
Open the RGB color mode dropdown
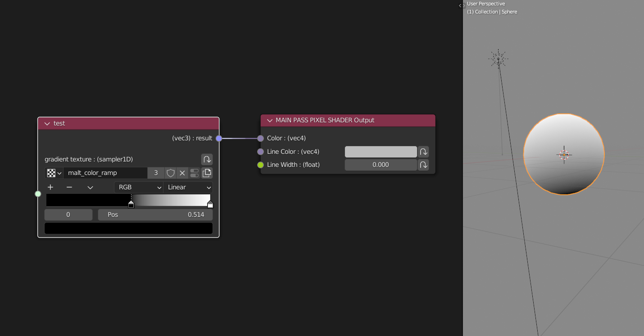pyautogui.click(x=139, y=187)
